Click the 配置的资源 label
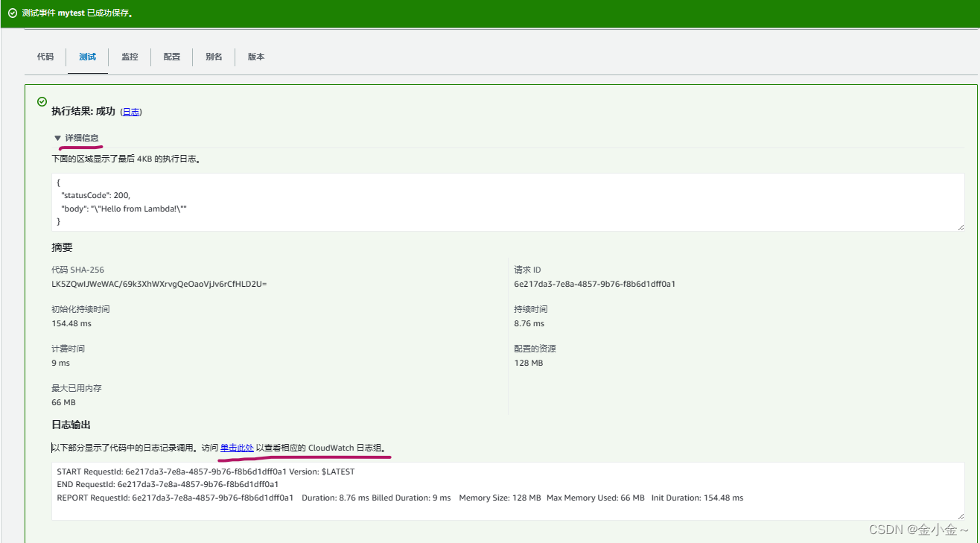The height and width of the screenshot is (543, 980). pos(535,349)
